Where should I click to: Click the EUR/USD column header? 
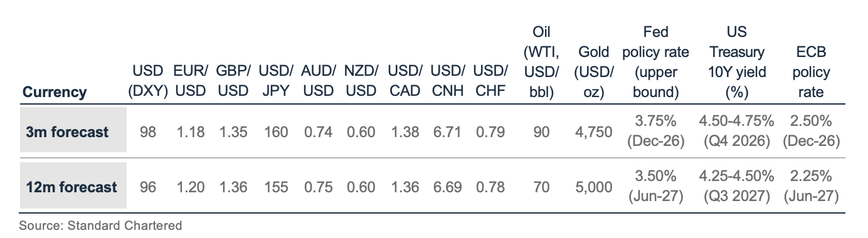(x=190, y=81)
